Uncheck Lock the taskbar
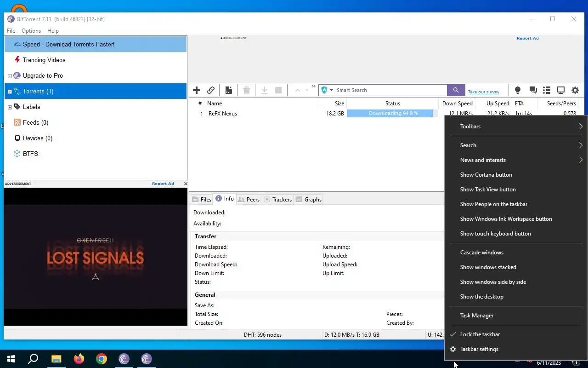This screenshot has width=588, height=368. pos(515,334)
